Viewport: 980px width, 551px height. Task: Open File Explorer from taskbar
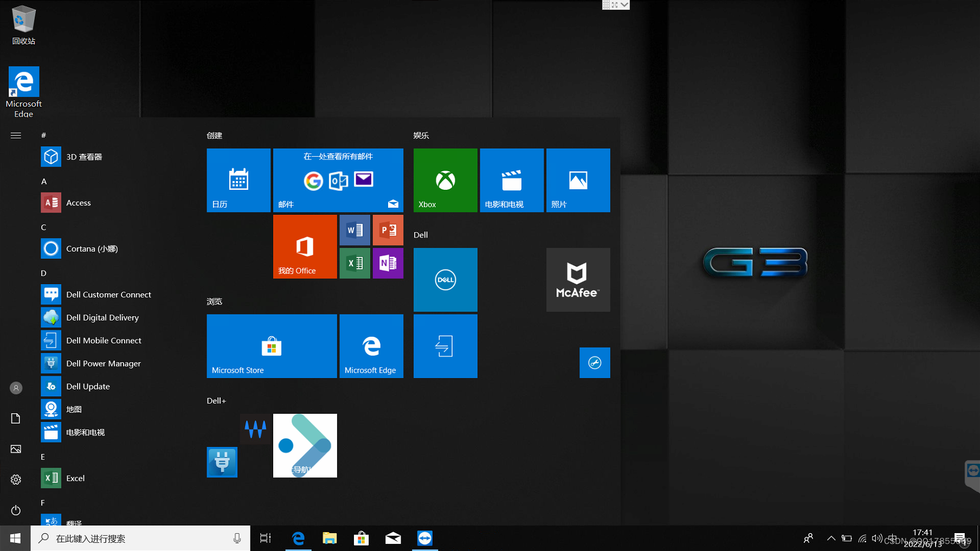click(330, 538)
